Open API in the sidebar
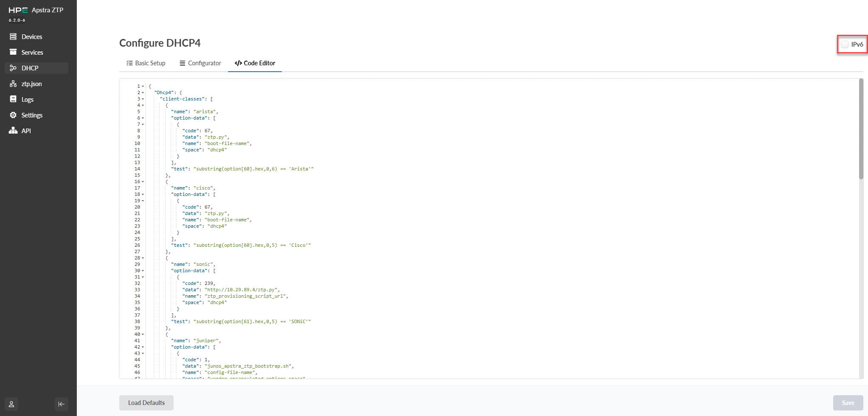Image resolution: width=868 pixels, height=416 pixels. [36, 131]
